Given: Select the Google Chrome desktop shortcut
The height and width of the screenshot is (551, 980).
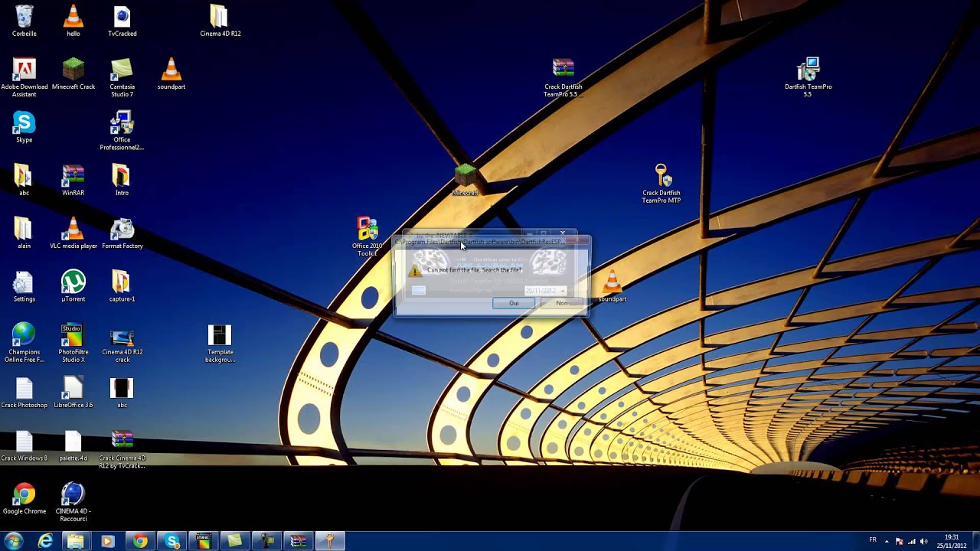Looking at the screenshot, I should pyautogui.click(x=24, y=499).
